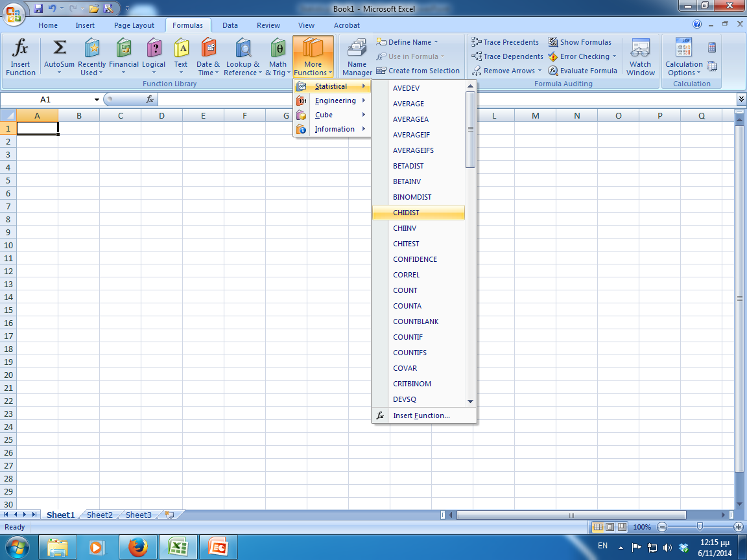Open the Watch Window
The width and height of the screenshot is (747, 560).
point(640,56)
